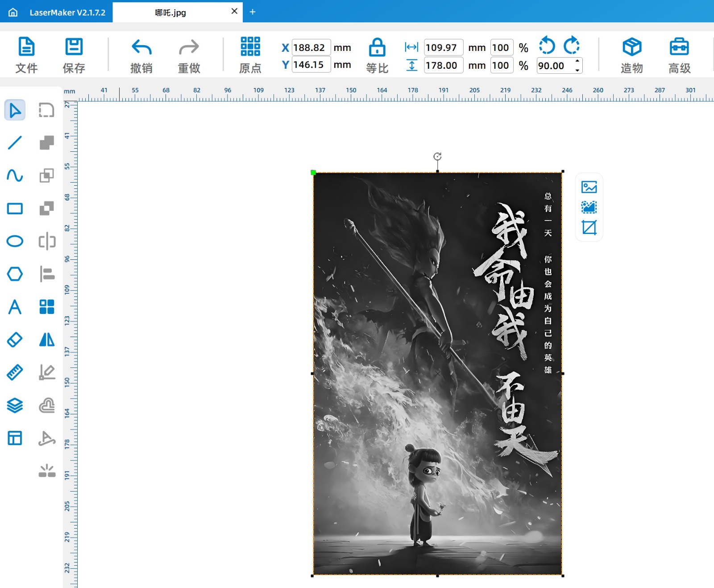Viewport: 714px width, 588px height.
Task: Click the crop image icon
Action: 589,228
